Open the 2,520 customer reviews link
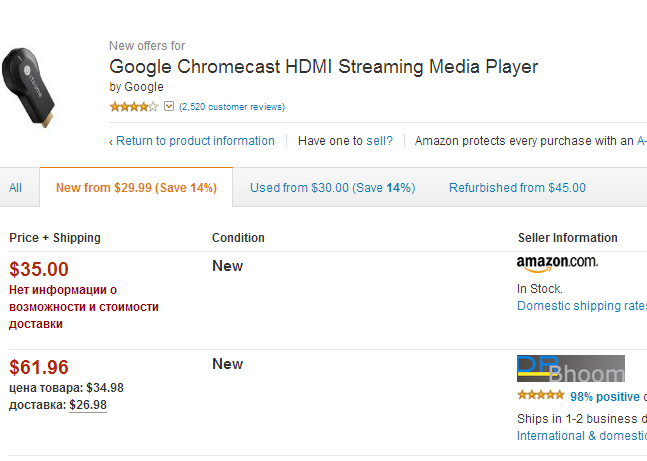 (x=232, y=107)
